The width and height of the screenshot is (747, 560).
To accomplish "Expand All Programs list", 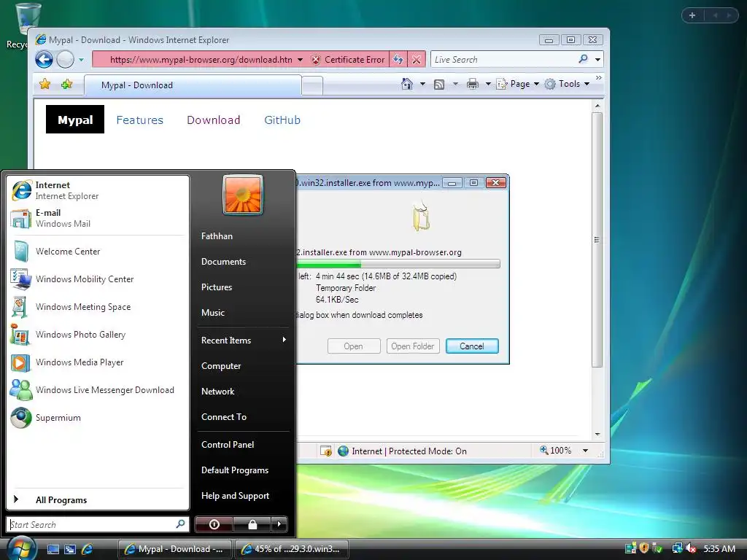I will pyautogui.click(x=97, y=499).
